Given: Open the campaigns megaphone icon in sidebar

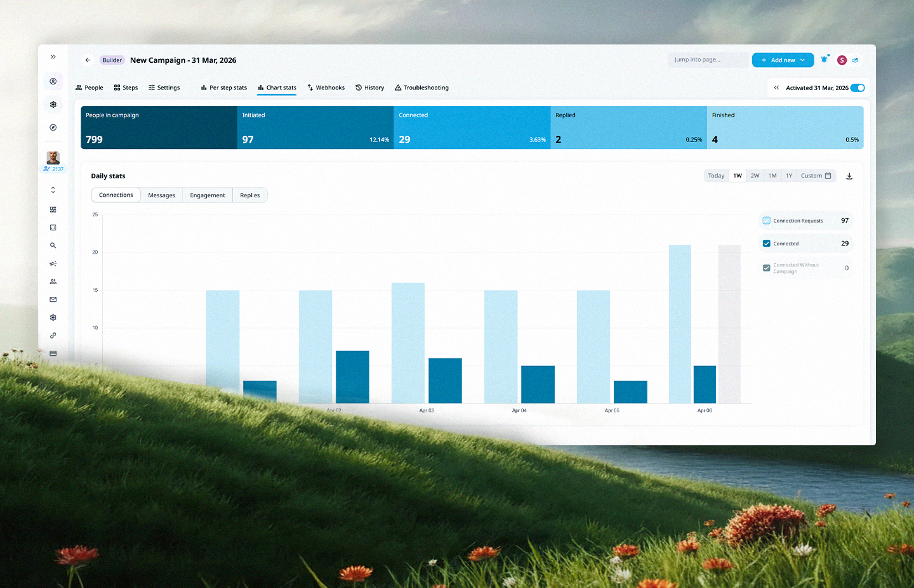Looking at the screenshot, I should (53, 263).
